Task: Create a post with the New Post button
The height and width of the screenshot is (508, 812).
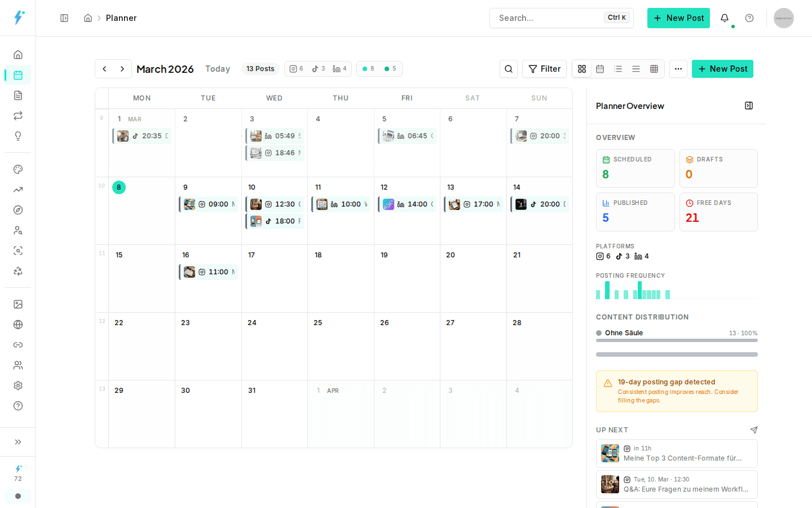Action: coord(722,69)
